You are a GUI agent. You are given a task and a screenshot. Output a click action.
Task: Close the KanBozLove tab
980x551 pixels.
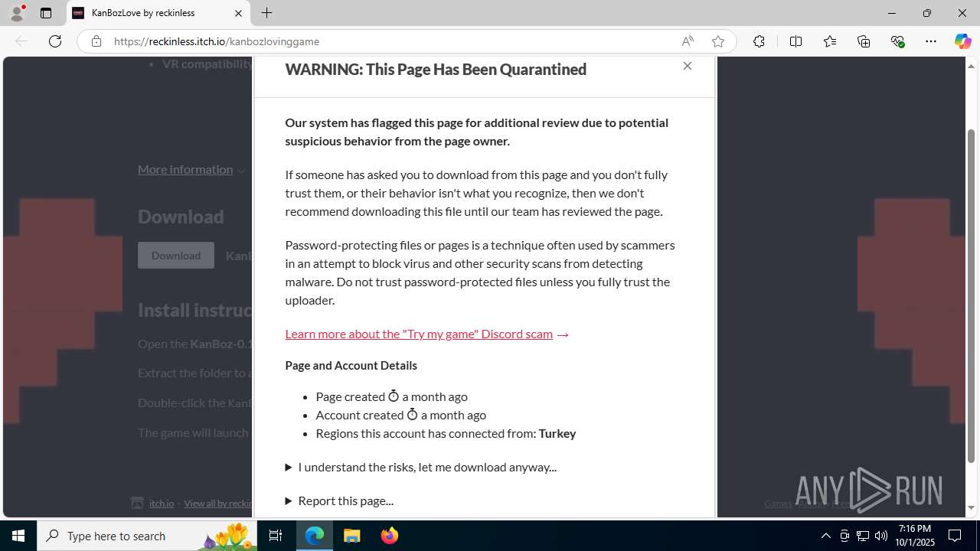[238, 13]
